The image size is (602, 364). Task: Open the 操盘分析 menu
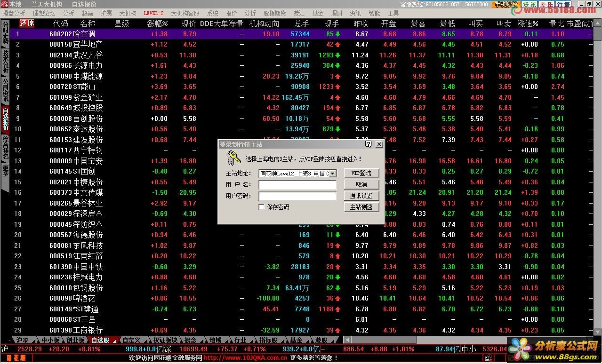pyautogui.click(x=14, y=13)
